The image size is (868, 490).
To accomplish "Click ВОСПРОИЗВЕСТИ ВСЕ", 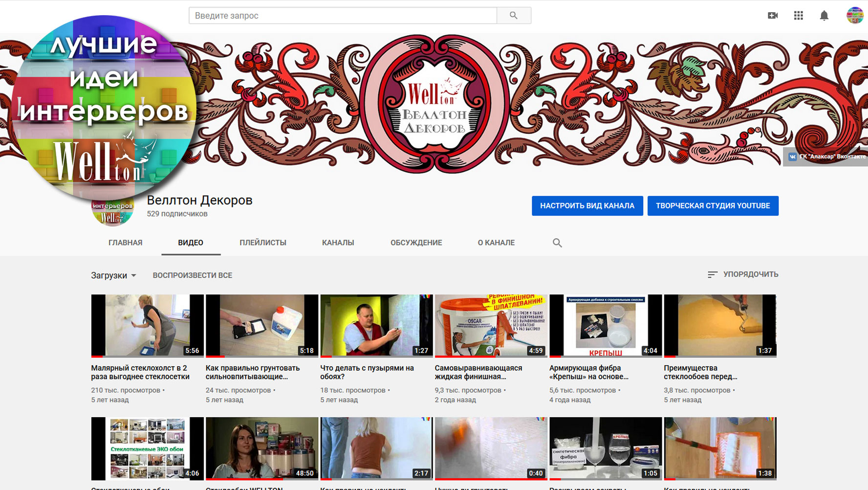I will [x=193, y=275].
